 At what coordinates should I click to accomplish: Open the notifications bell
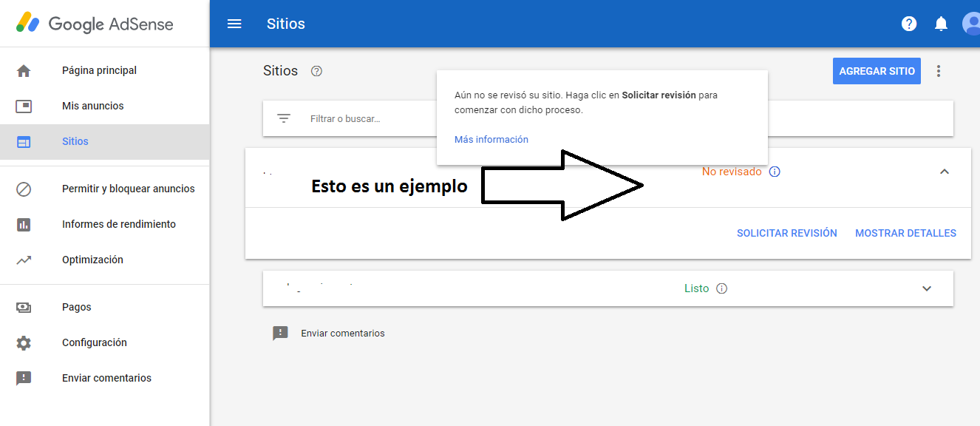coord(941,24)
